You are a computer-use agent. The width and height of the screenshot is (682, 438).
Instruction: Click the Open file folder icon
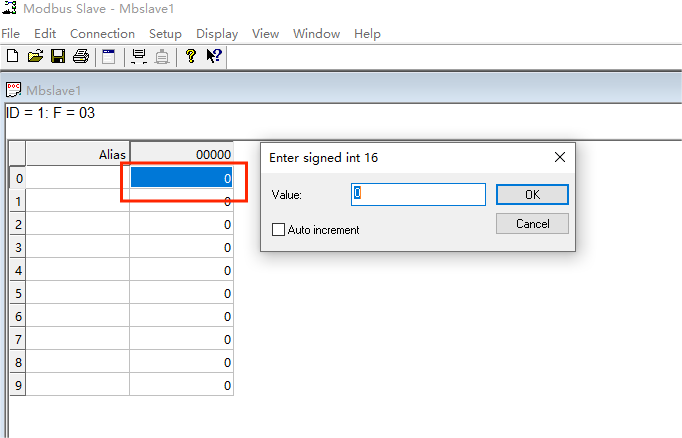(35, 56)
